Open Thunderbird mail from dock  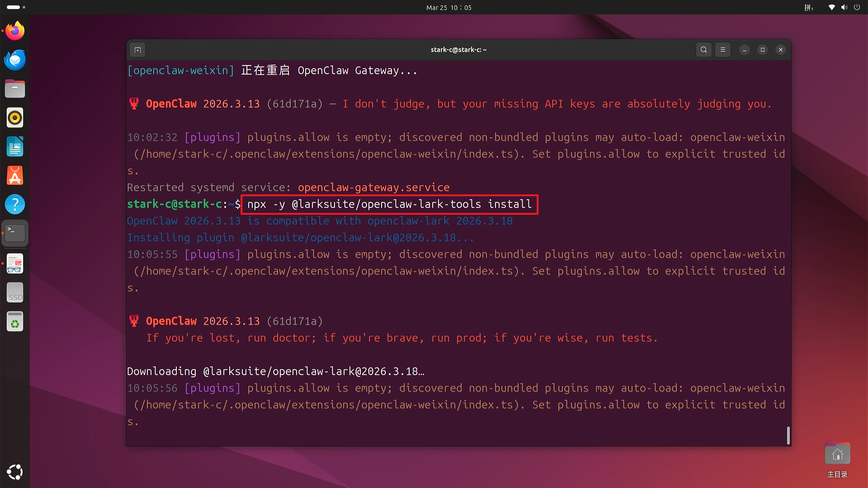[x=15, y=60]
